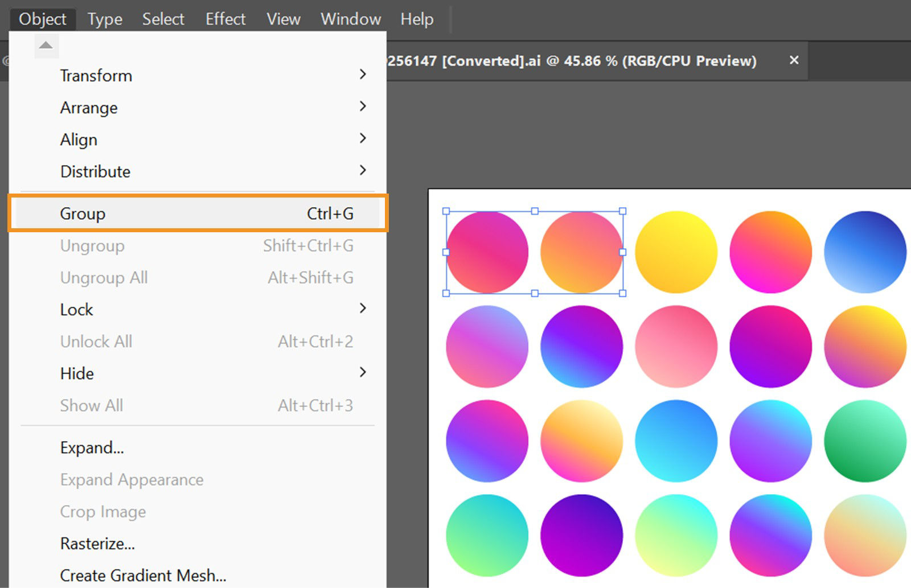Select Create Gradient Mesh... option
The height and width of the screenshot is (588, 911).
(143, 575)
